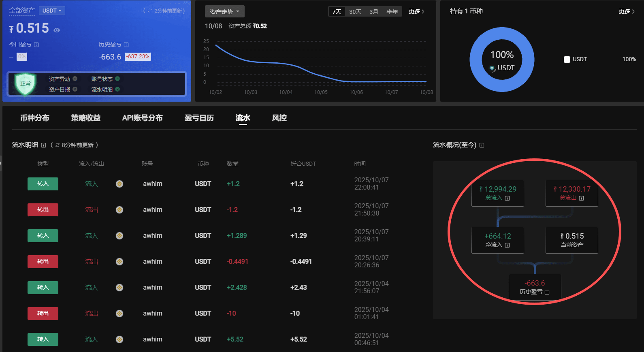
Task: Open the 资产走势 chart type dropdown
Action: click(224, 12)
